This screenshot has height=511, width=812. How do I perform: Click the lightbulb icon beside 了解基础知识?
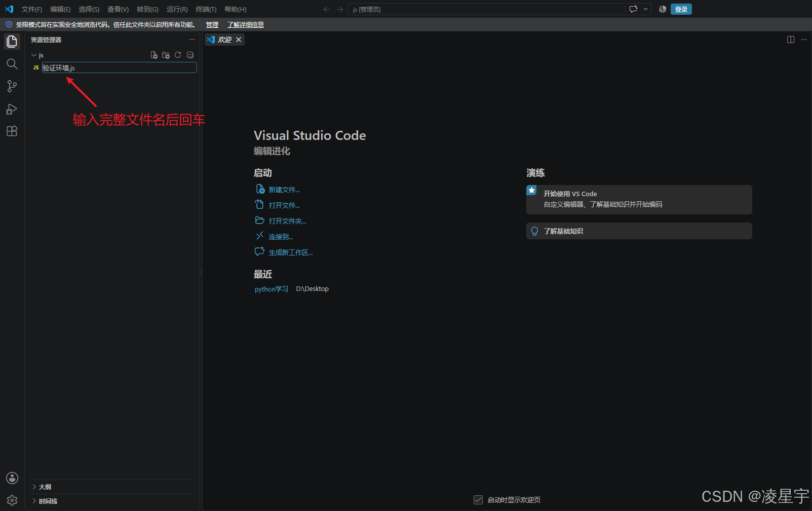point(534,231)
